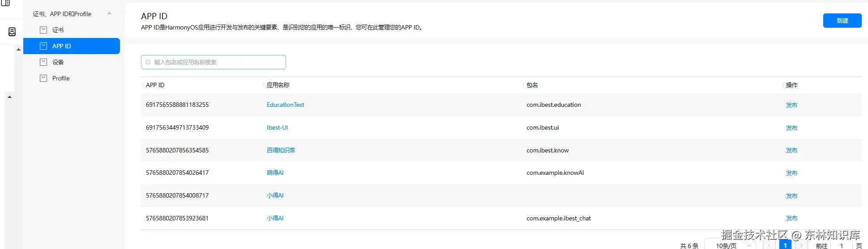The height and width of the screenshot is (249, 868).
Task: Open 小得AI link for ID 5765880207854008717
Action: pos(275,195)
